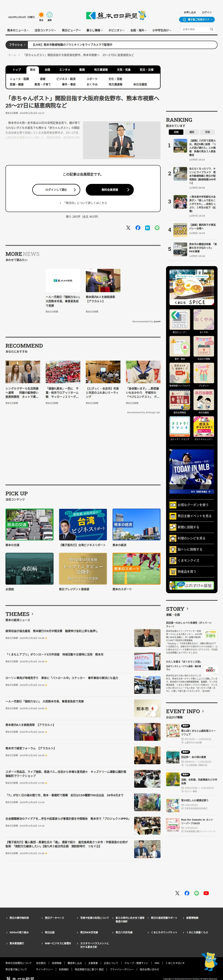The height and width of the screenshot is (980, 223).
Task: Select the 動画 category tab
Action: [82, 70]
